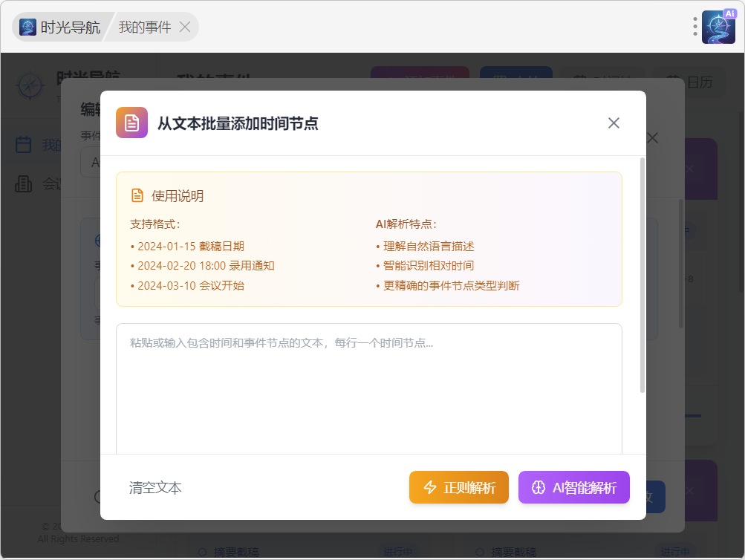
Task: Click the gradient document icon in dialog header
Action: click(131, 123)
